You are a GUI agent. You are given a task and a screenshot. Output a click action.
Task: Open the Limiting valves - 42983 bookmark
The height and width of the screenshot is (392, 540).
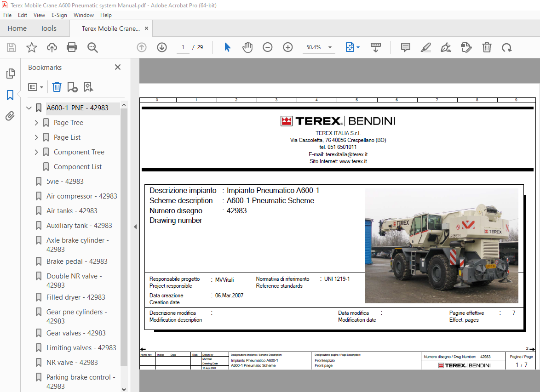tap(81, 348)
